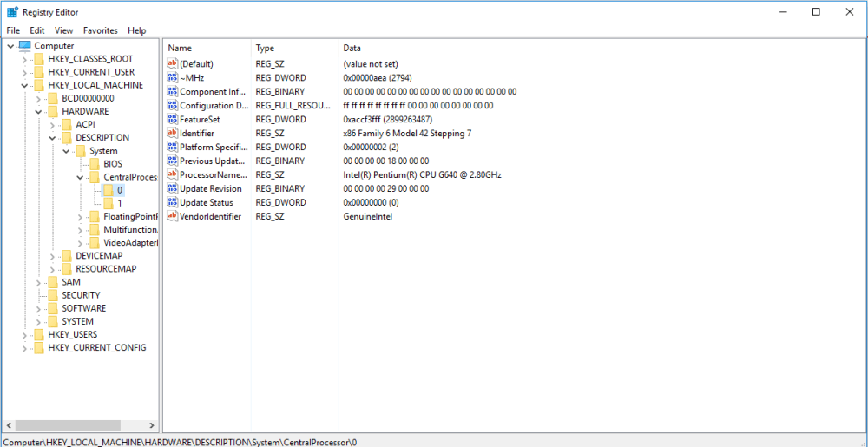
Task: Open the Edit menu
Action: tap(37, 30)
